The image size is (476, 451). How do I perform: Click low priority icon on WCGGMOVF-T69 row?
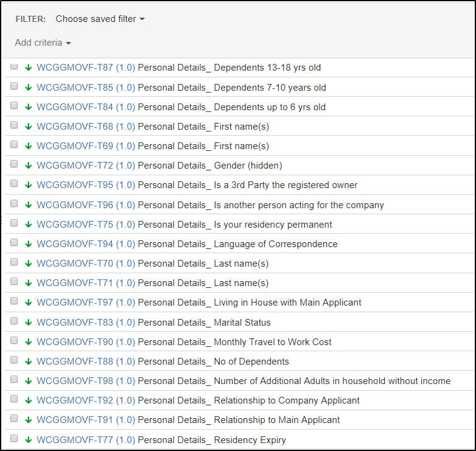[x=29, y=146]
